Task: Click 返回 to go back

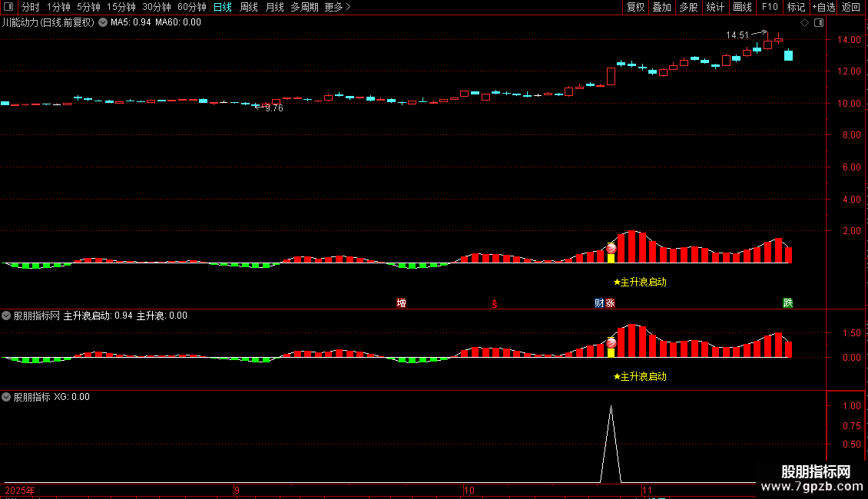Action: (851, 7)
